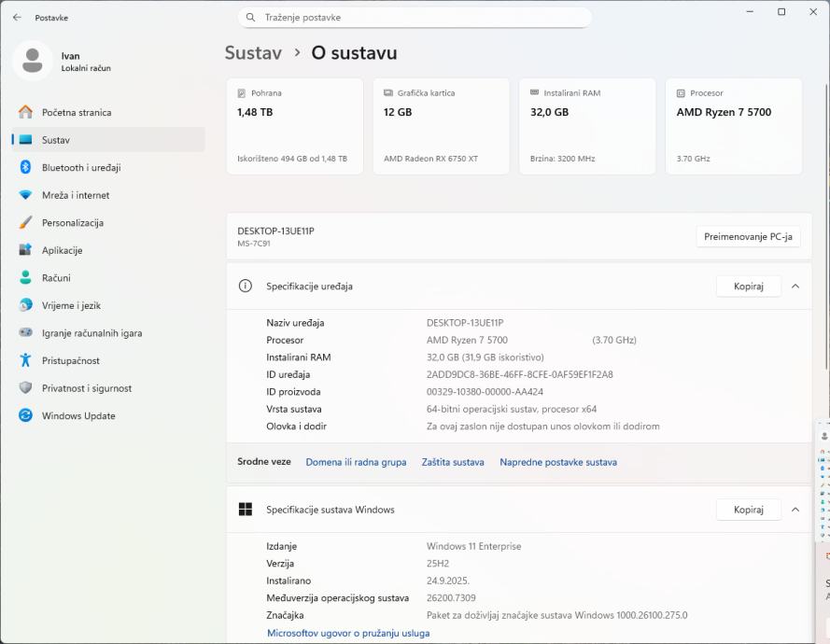830x644 pixels.
Task: Open Mreža i internet wifi icon
Action: coord(25,195)
